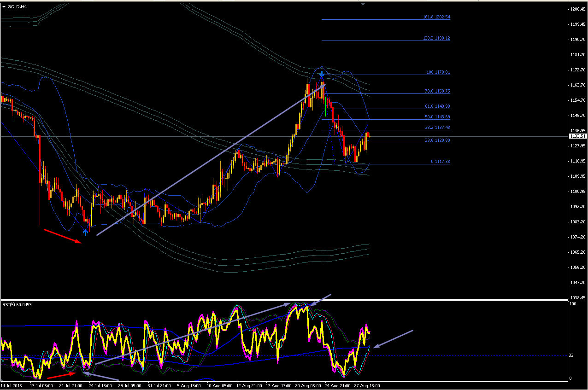Click the chart shift triangle on the top edge

pyautogui.click(x=363, y=4)
